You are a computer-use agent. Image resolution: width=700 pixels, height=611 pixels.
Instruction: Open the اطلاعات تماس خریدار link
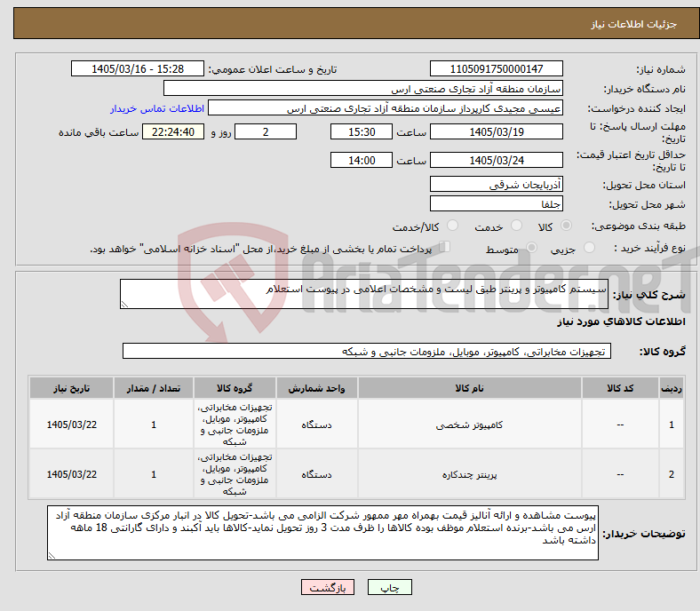coord(157,108)
